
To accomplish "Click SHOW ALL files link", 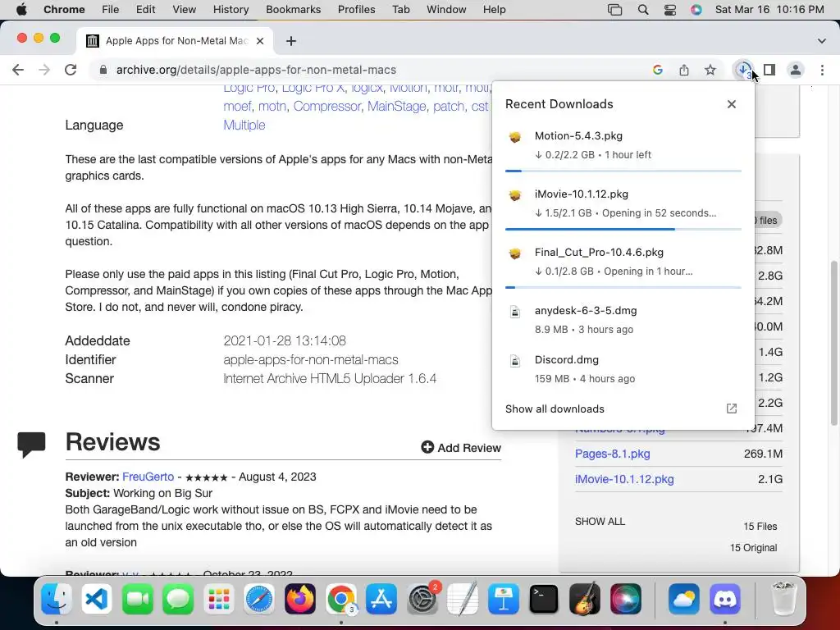I will pos(600,521).
